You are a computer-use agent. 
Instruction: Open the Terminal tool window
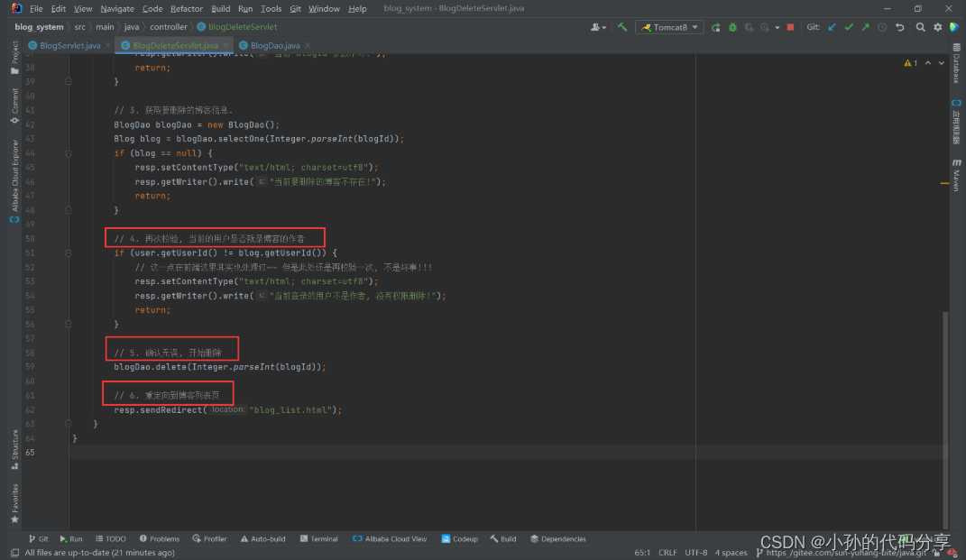[x=318, y=539]
